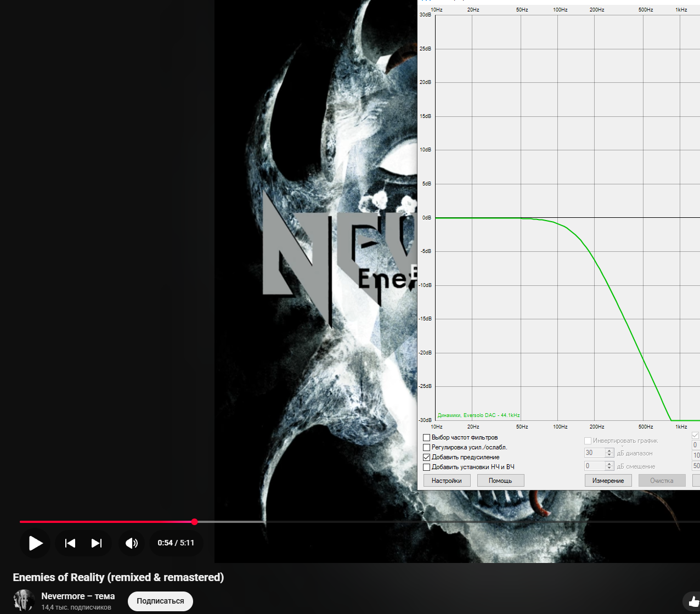Skip to the next track
Screen dimensions: 700x614
97,543
